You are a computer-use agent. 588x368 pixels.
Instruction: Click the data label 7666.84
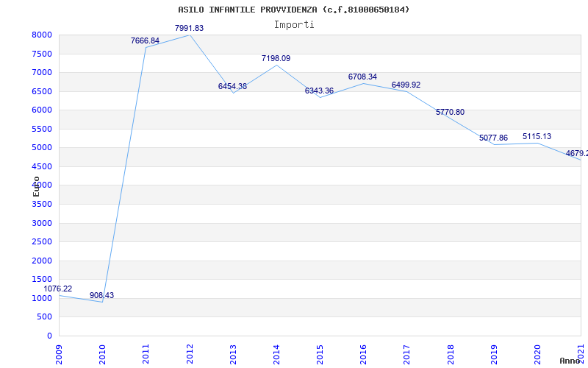click(145, 40)
